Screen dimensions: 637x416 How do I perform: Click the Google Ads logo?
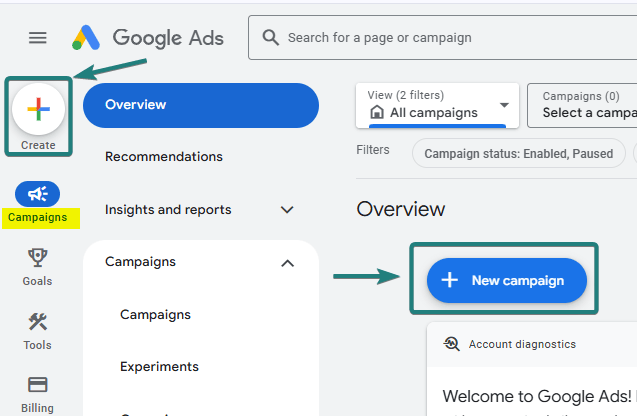(x=148, y=38)
